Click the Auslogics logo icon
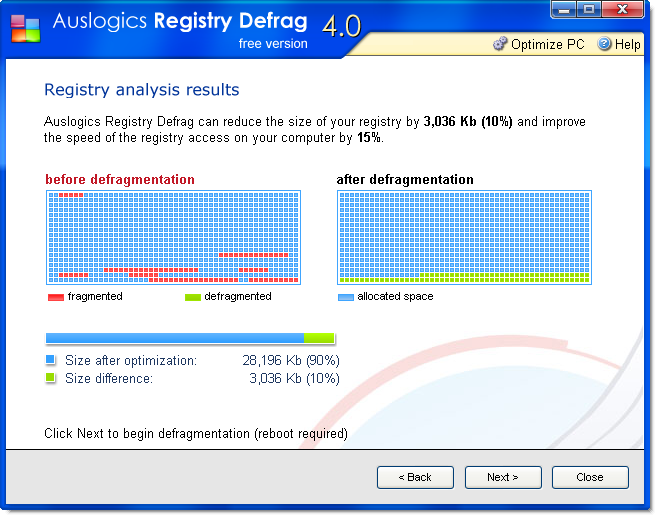655x515 pixels. (25, 28)
